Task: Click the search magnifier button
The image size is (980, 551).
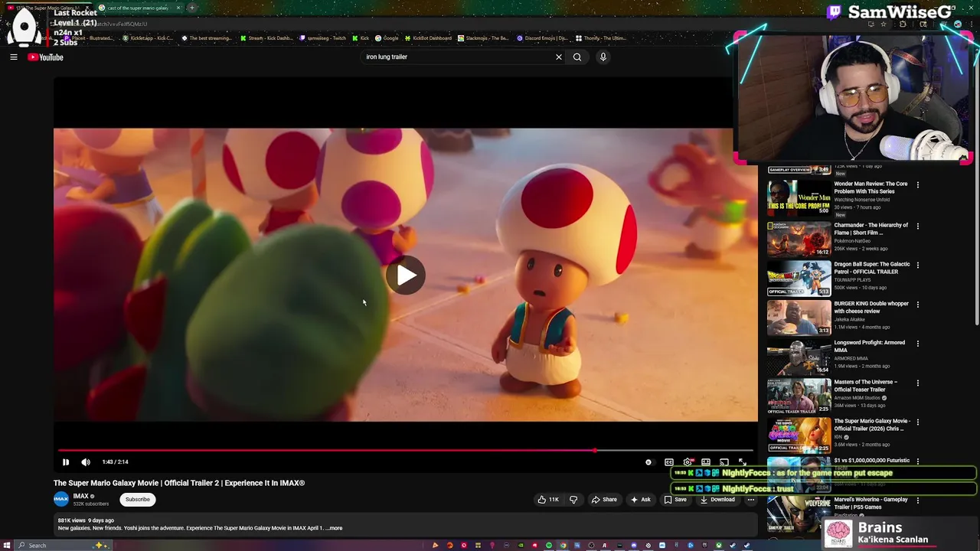Action: tap(577, 57)
